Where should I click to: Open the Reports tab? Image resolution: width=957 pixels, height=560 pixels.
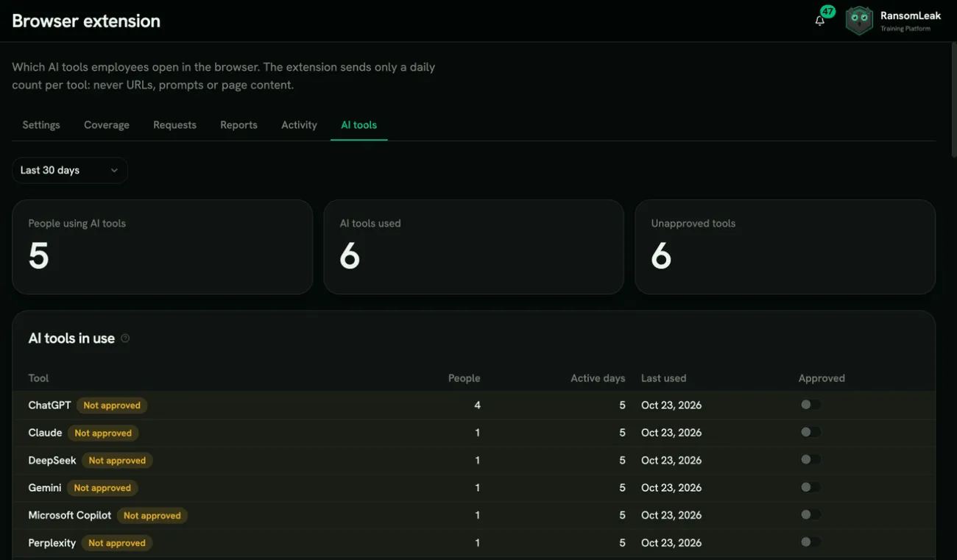(239, 125)
